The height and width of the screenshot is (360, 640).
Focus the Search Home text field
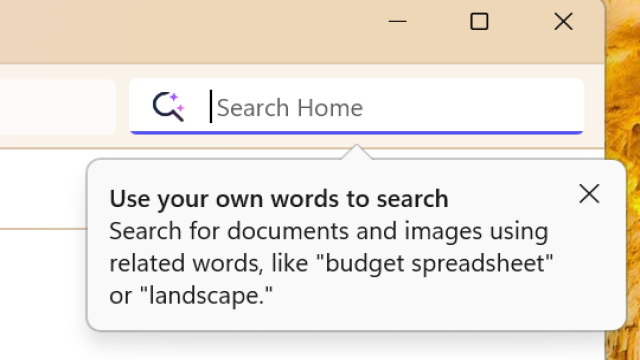click(x=356, y=106)
